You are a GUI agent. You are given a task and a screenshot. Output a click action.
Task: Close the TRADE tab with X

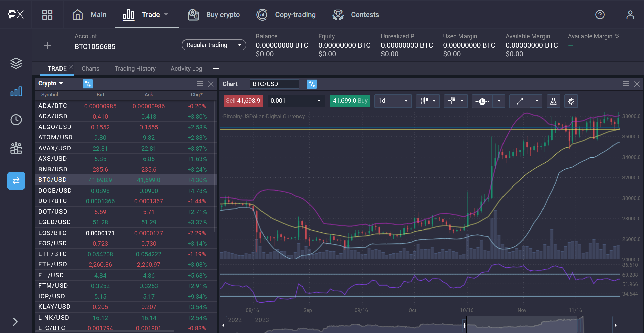(71, 67)
